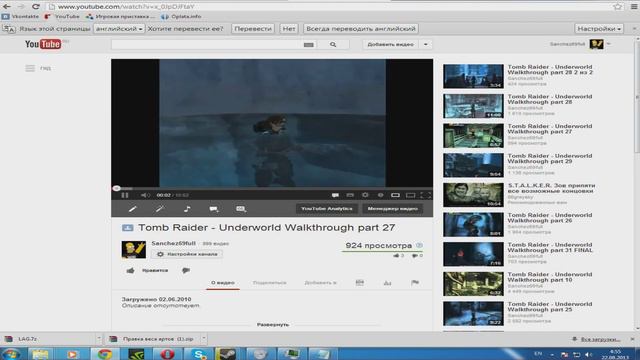Image resolution: width=640 pixels, height=360 pixels.
Task: Open video info editor pencil icon
Action: point(132,209)
